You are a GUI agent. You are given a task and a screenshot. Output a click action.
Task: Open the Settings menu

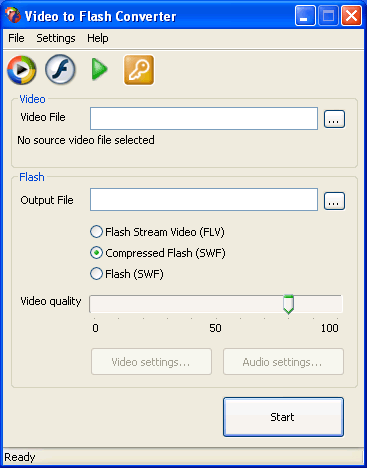(56, 38)
